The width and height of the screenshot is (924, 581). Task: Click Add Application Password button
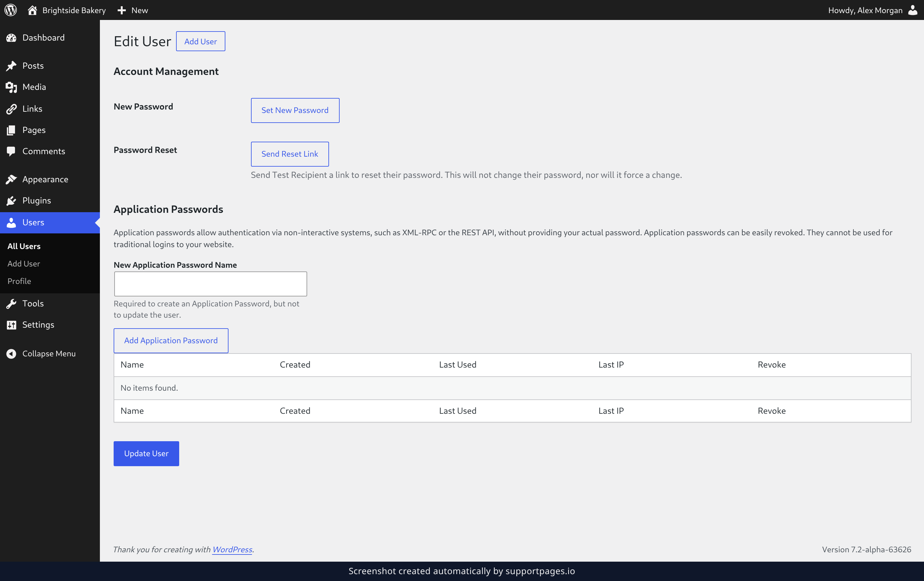(171, 340)
